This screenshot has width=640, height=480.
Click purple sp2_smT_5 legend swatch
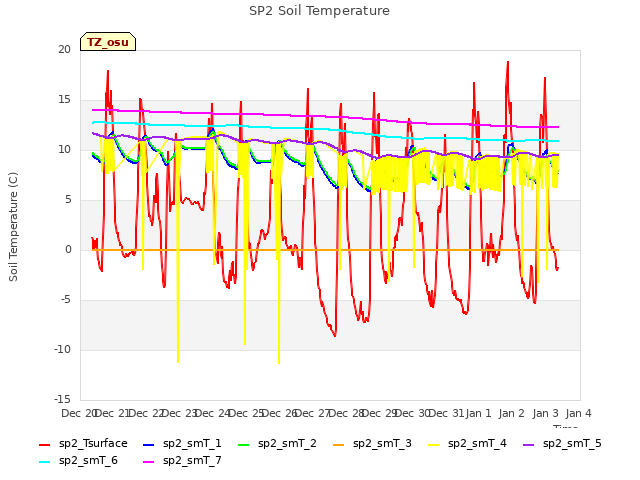point(529,444)
